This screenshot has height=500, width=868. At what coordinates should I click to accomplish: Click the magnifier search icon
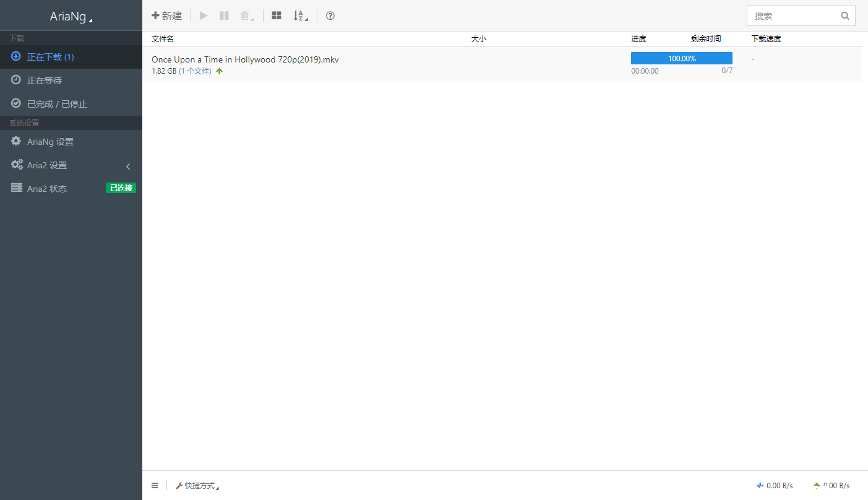[845, 16]
